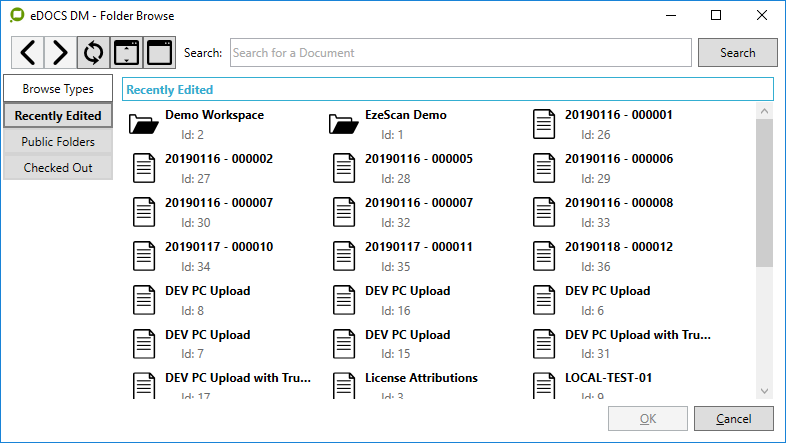Screen dimensions: 786x443
Task: Click the Cancel button
Action: pos(734,418)
